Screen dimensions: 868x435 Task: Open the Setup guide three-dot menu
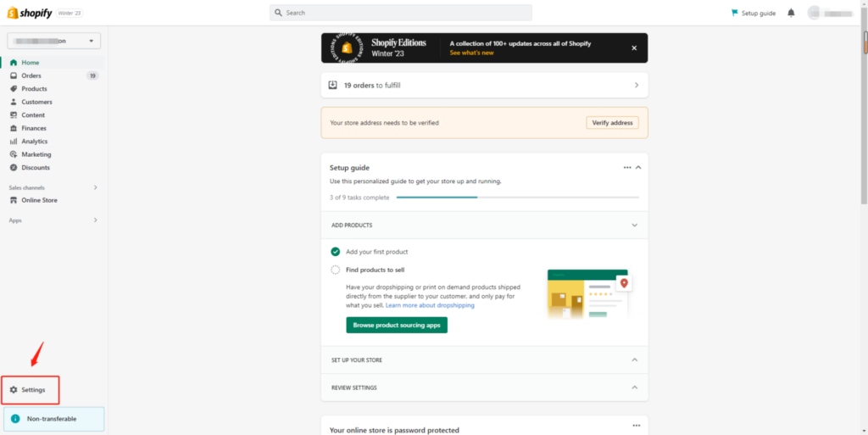[627, 167]
